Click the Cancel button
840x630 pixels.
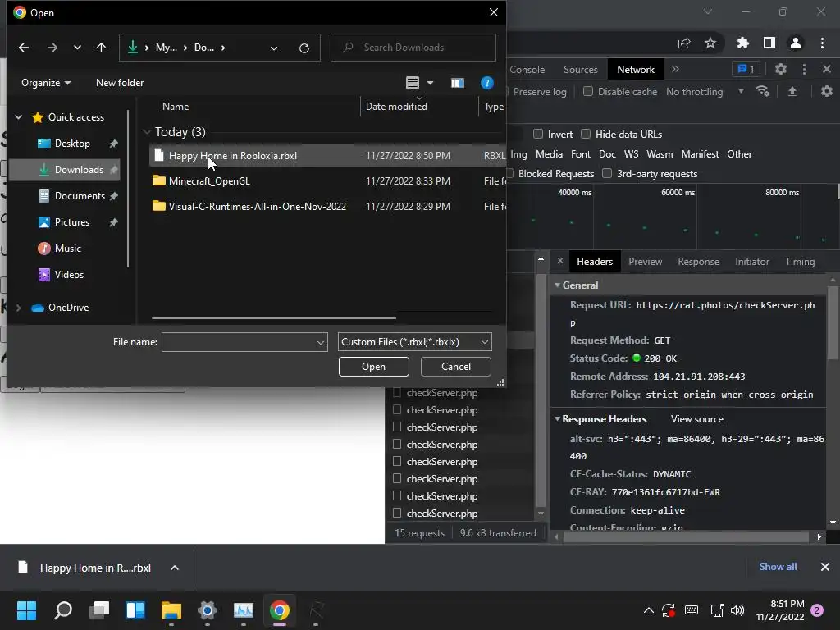[456, 367]
